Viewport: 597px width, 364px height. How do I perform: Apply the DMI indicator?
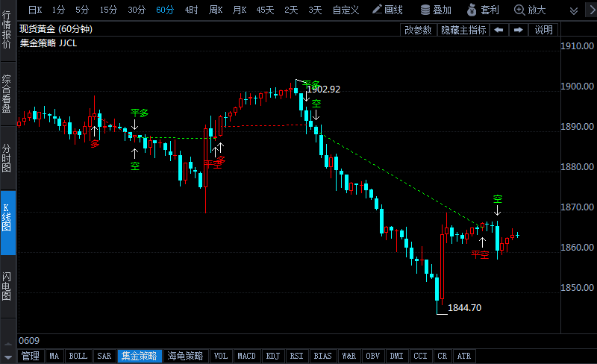(397, 356)
